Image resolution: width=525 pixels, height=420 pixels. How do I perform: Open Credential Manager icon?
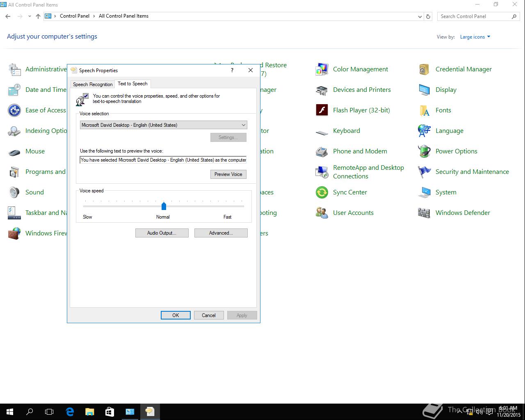pos(425,69)
